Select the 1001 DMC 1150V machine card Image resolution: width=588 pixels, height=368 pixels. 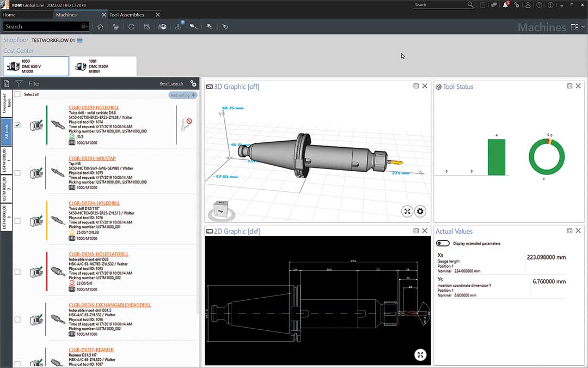(103, 66)
